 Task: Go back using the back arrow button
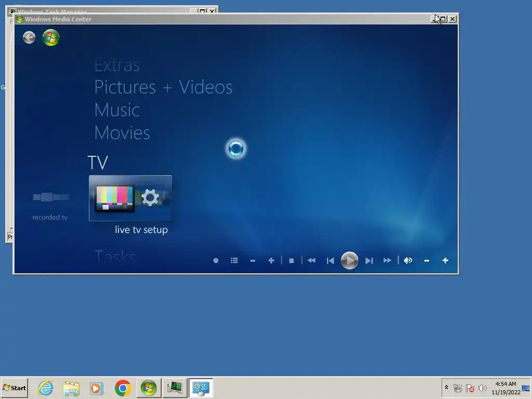tap(29, 37)
